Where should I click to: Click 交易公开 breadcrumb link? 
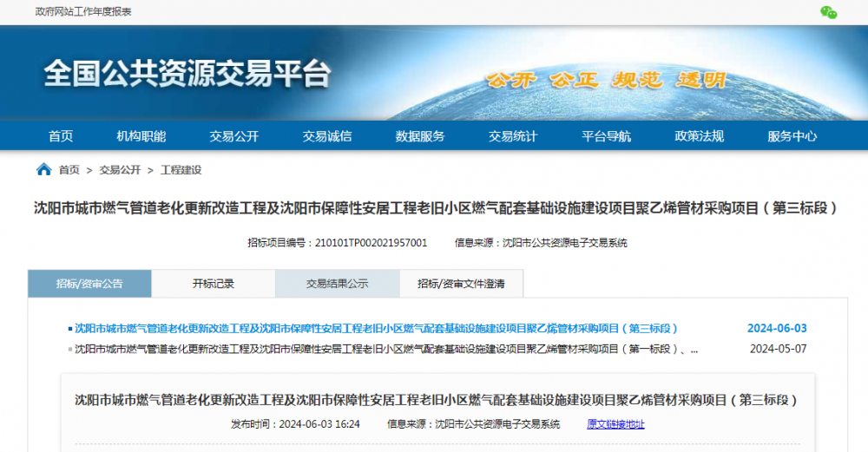[120, 170]
